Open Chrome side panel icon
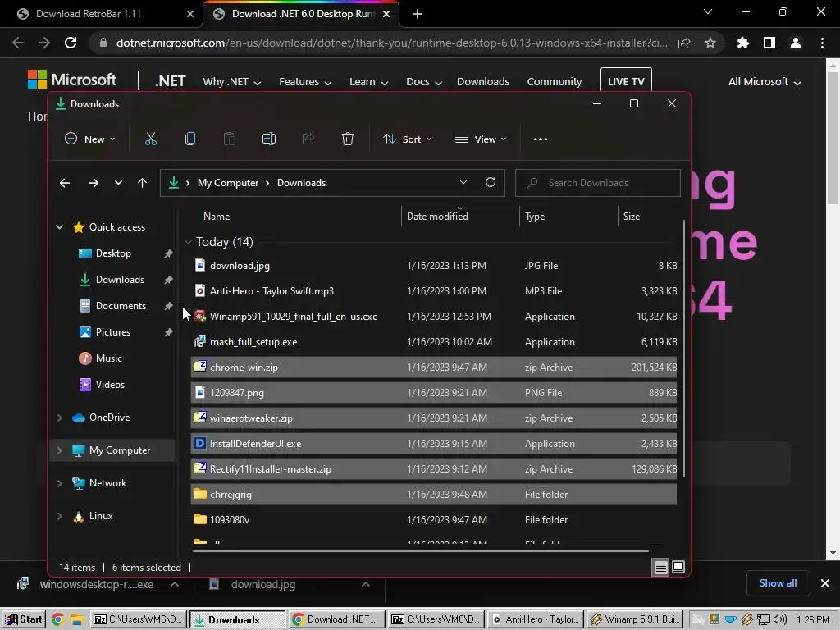840x630 pixels. point(769,43)
